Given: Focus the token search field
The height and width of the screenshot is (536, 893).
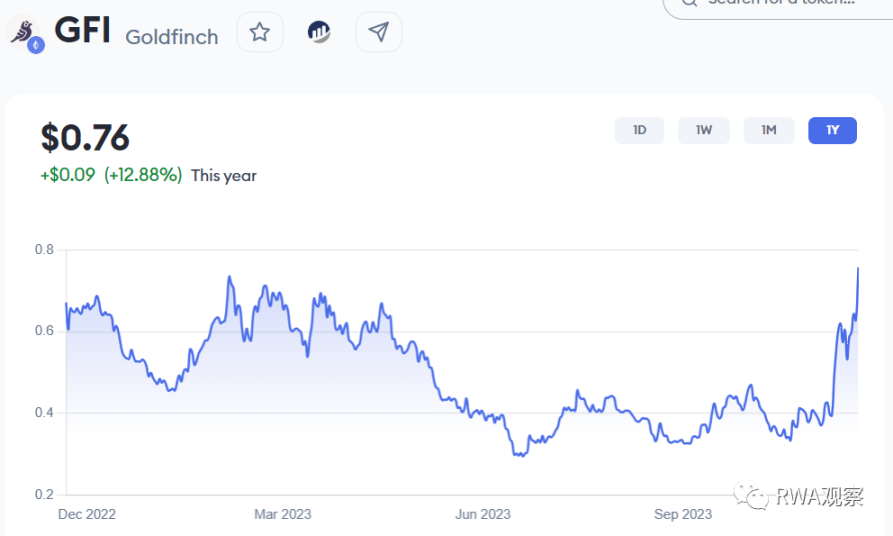Looking at the screenshot, I should (780, 3).
